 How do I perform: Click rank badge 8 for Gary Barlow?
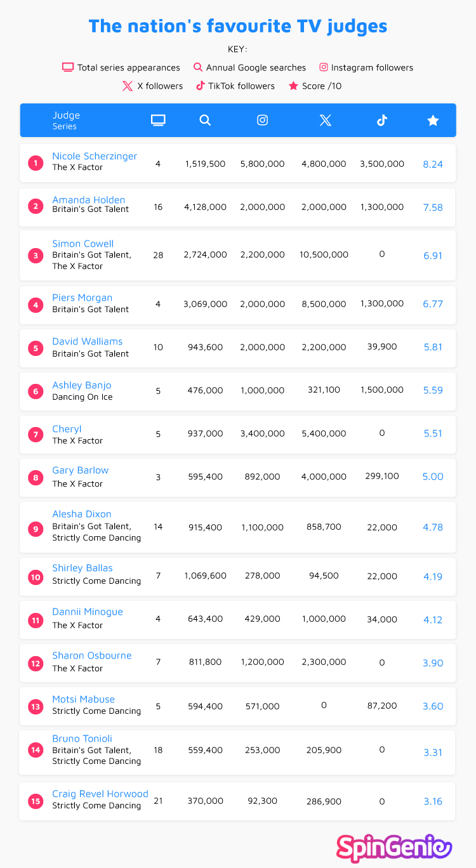click(36, 477)
